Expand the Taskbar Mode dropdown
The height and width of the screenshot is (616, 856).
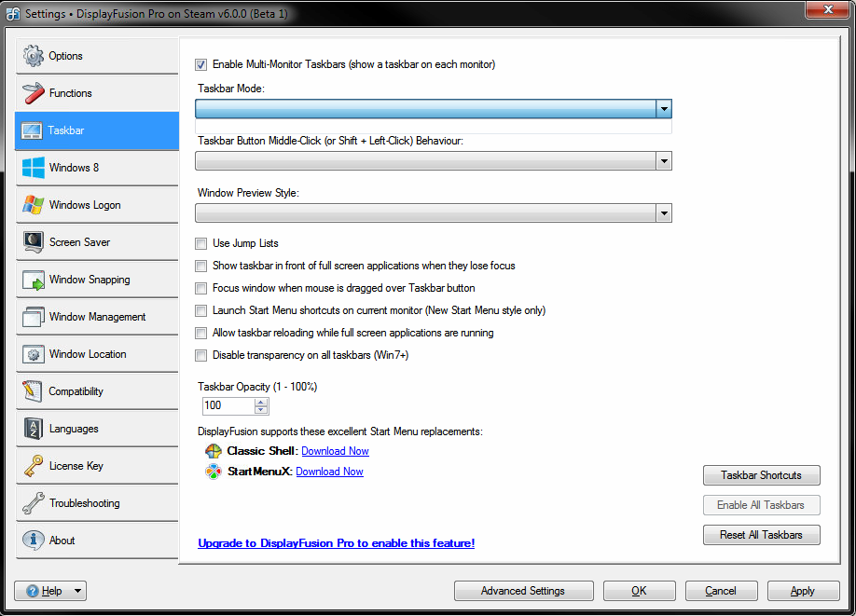(x=663, y=109)
